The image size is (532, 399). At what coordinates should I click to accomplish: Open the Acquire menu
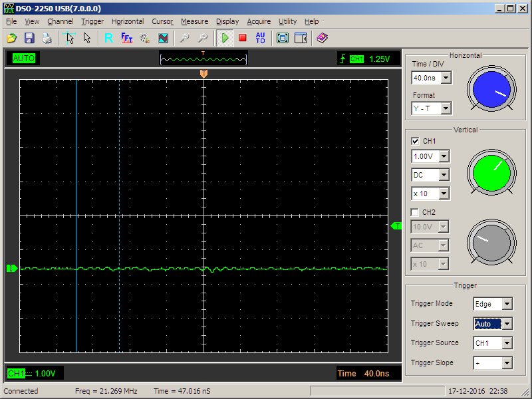259,21
